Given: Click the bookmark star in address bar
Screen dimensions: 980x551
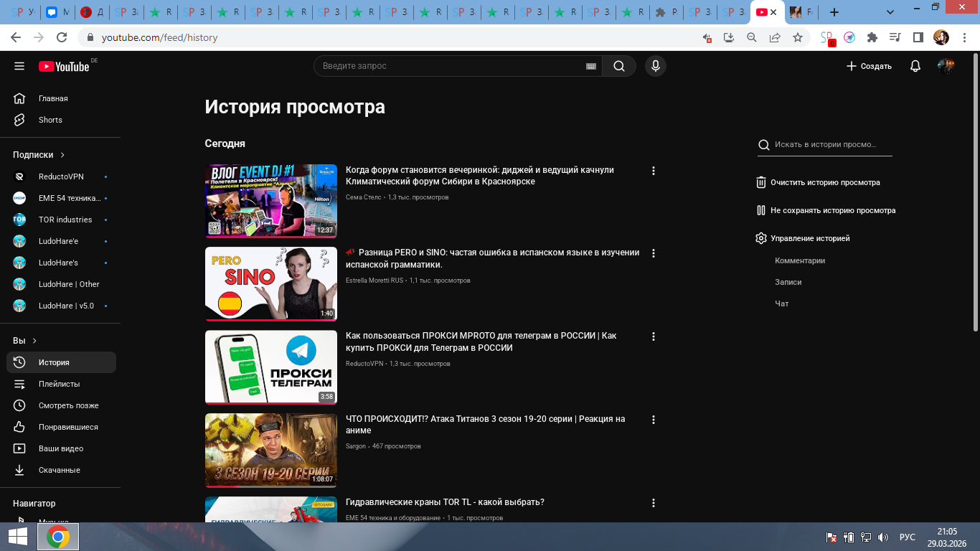Looking at the screenshot, I should pyautogui.click(x=798, y=37).
